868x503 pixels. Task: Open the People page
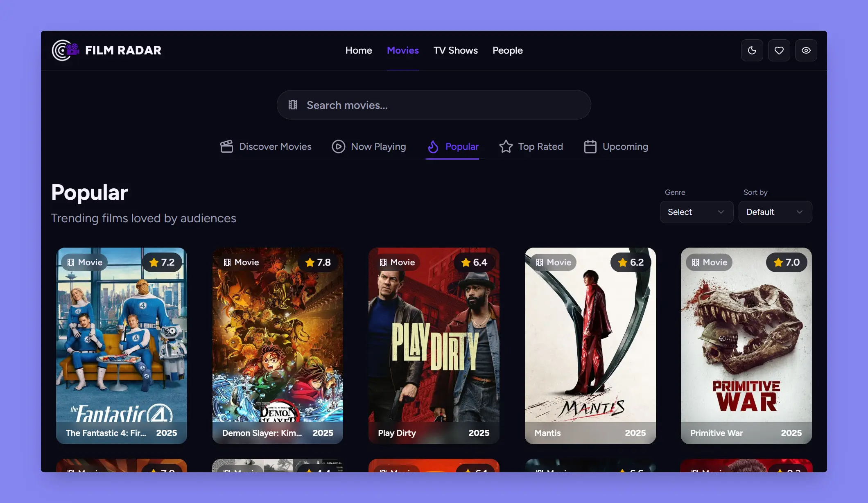[508, 50]
